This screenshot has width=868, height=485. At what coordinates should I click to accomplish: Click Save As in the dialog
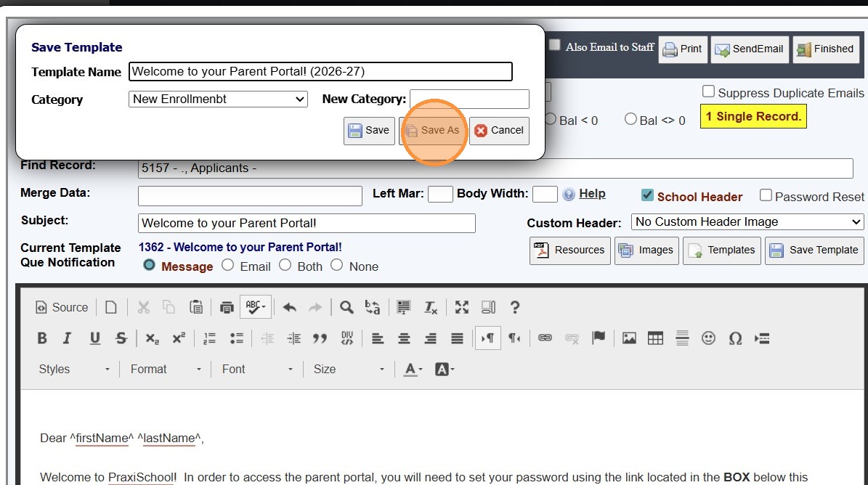433,131
